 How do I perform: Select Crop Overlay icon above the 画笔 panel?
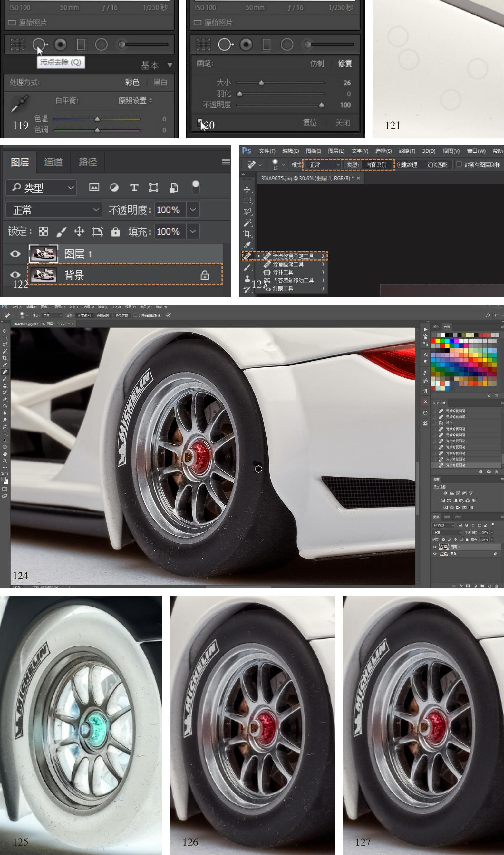click(203, 44)
